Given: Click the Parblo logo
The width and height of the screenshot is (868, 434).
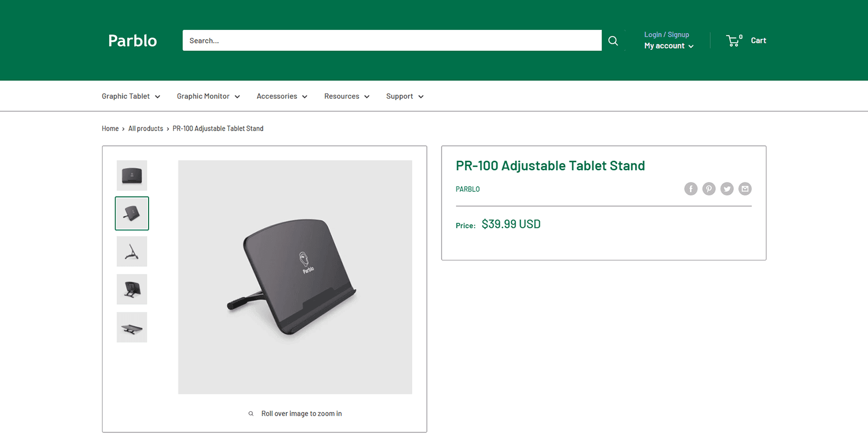Looking at the screenshot, I should point(132,41).
